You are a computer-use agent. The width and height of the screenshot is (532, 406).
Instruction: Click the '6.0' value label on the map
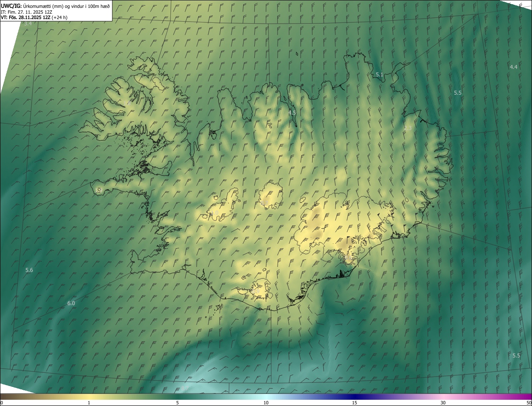[x=71, y=303]
